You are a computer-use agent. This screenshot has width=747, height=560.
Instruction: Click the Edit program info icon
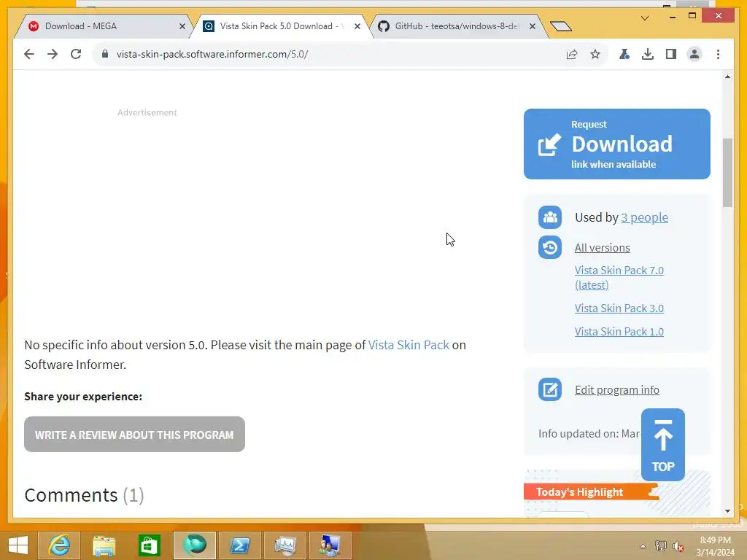[550, 389]
